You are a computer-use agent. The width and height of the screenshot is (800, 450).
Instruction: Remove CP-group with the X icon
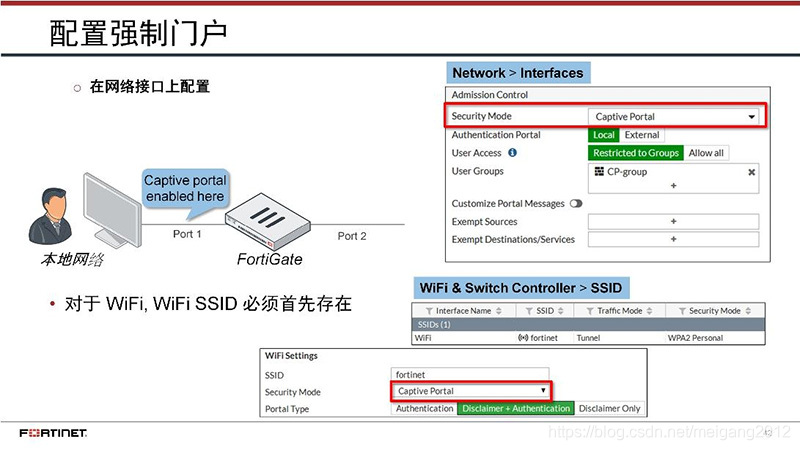tap(751, 172)
